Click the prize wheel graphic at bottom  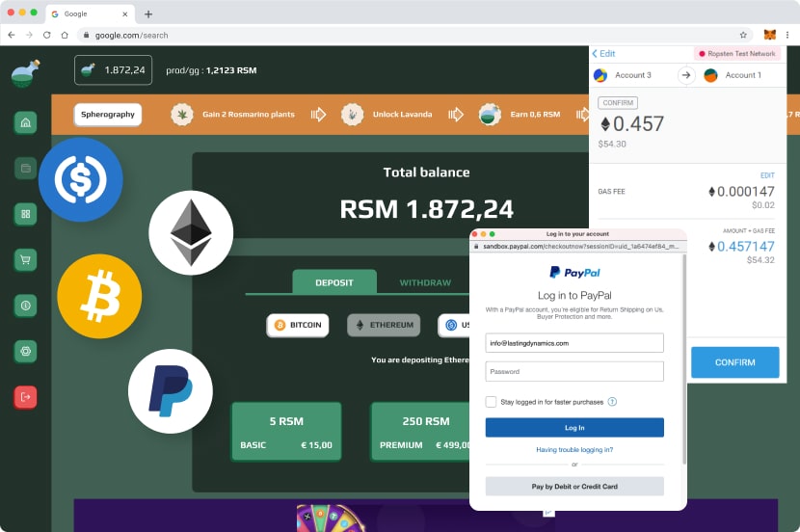[331, 519]
